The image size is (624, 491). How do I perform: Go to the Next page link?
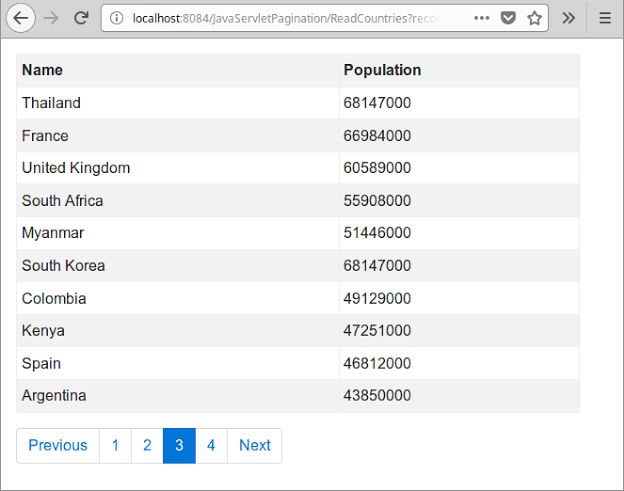coord(255,446)
